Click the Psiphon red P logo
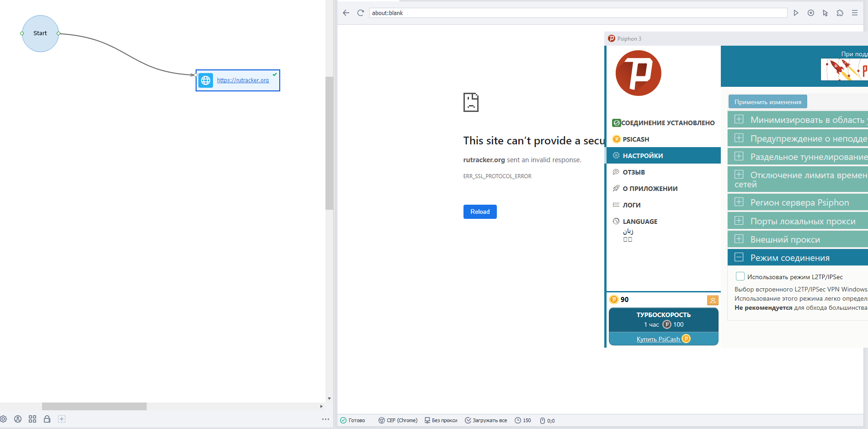Image resolution: width=868 pixels, height=429 pixels. pyautogui.click(x=638, y=73)
